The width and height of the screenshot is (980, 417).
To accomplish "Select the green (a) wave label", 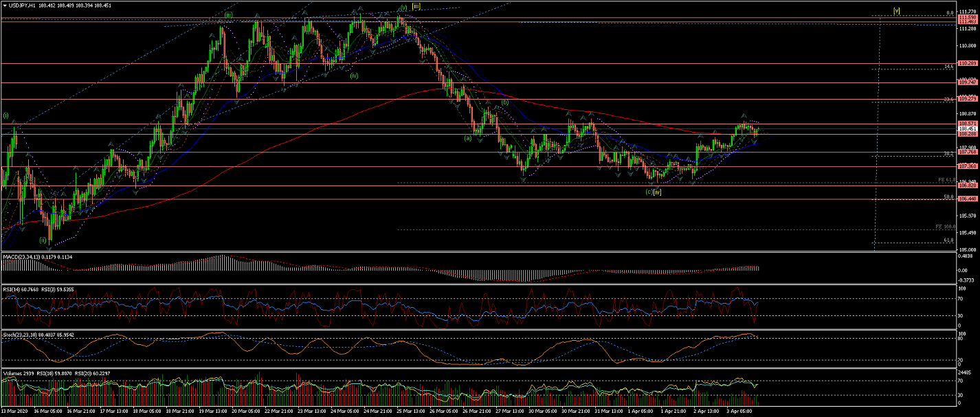I will [x=468, y=137].
